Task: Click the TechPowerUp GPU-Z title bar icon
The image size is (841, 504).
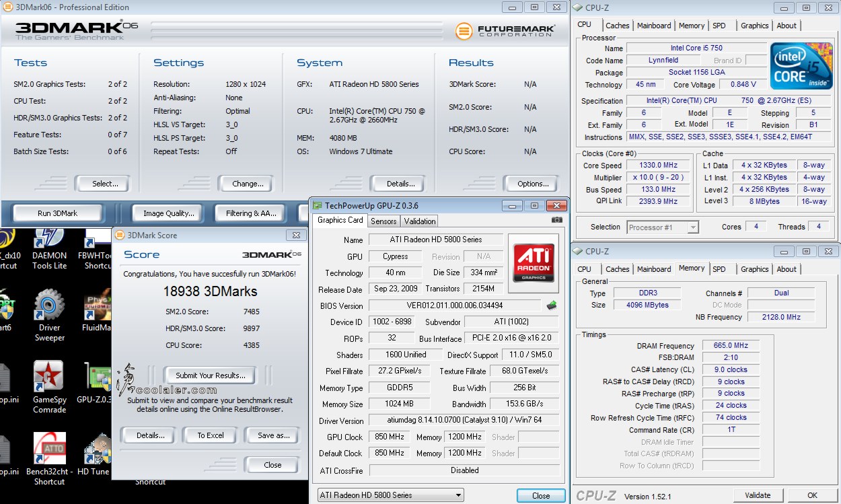Action: pos(318,205)
